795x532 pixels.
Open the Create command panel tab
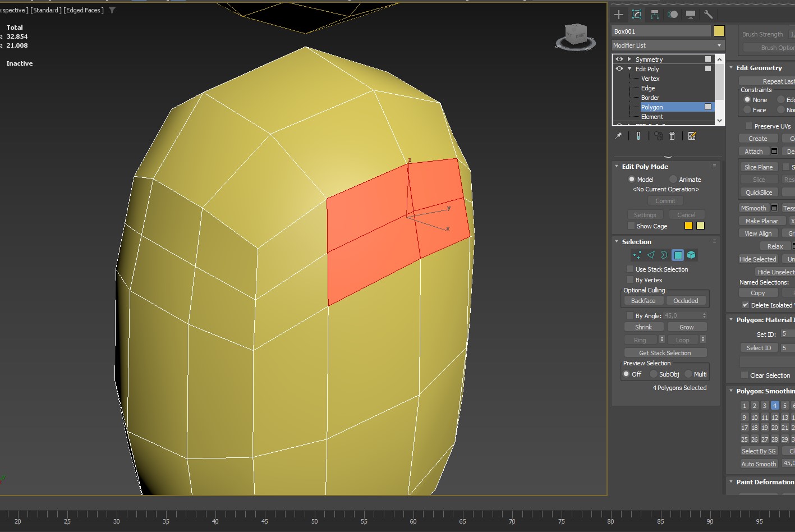pyautogui.click(x=619, y=15)
